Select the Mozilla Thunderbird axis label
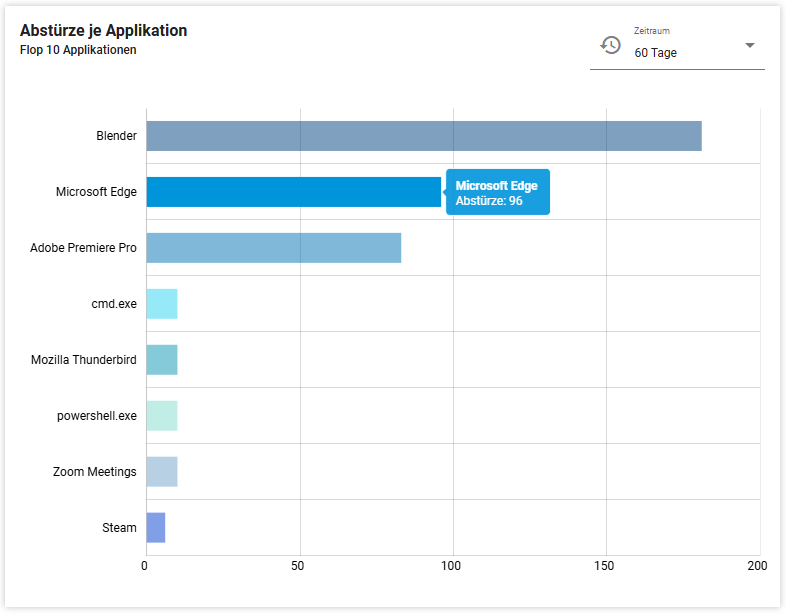 [x=83, y=360]
